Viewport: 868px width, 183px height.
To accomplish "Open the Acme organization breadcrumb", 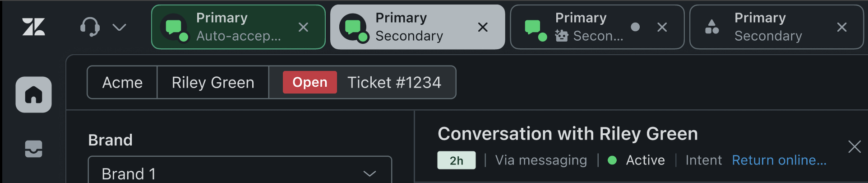I will click(122, 82).
